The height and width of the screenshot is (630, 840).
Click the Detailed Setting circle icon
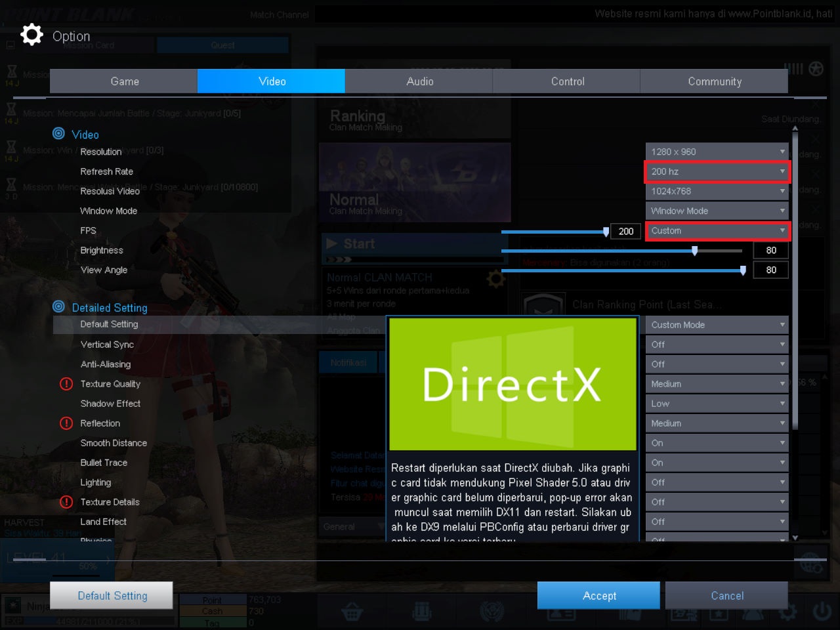(x=58, y=307)
